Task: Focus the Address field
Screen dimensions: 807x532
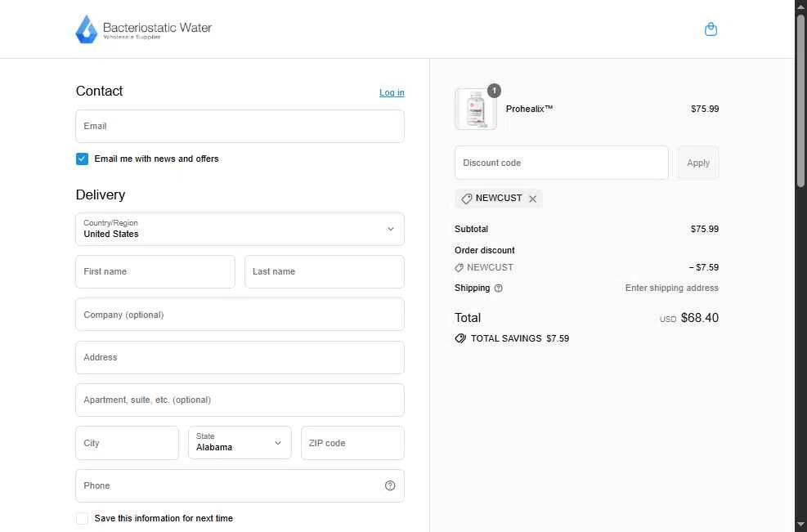Action: 240,357
